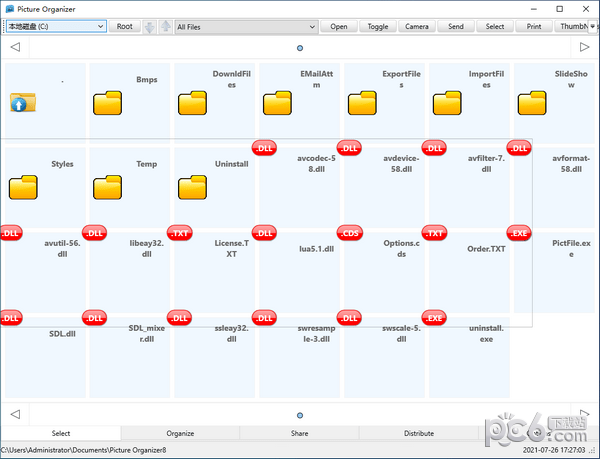Viewport: 600px width, 459px height.
Task: Click the TXT badge of Order.TXT
Action: [x=434, y=233]
